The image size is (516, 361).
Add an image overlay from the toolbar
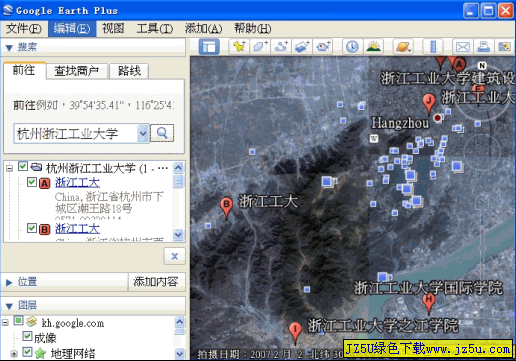302,46
